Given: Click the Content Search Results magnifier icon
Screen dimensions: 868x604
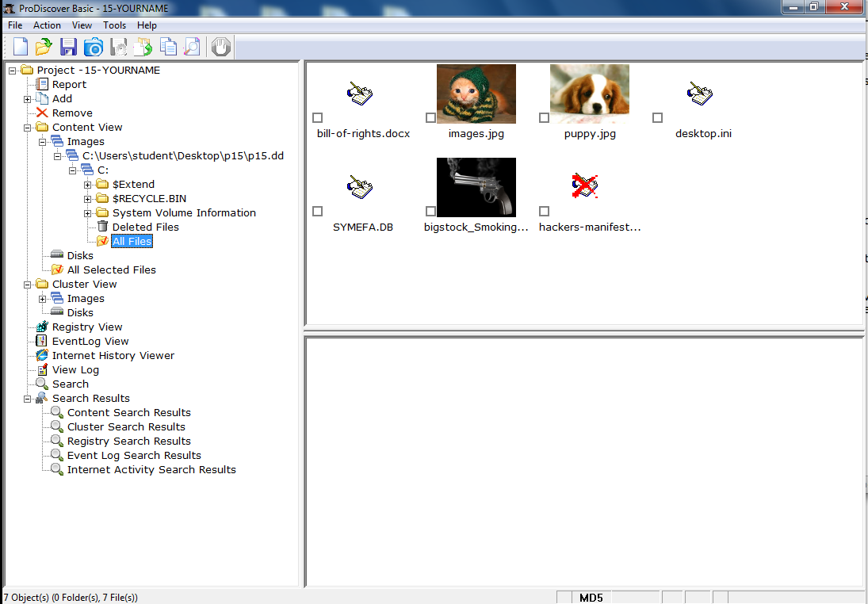Looking at the screenshot, I should 57,412.
